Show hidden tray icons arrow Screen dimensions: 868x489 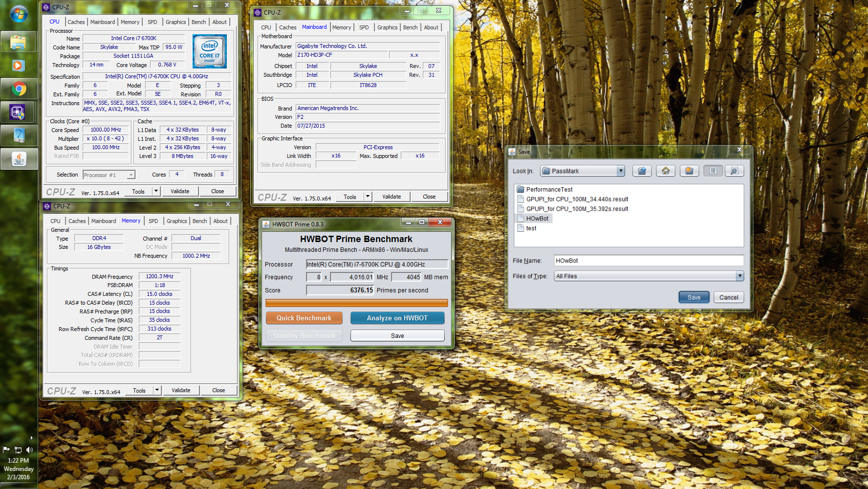click(32, 438)
